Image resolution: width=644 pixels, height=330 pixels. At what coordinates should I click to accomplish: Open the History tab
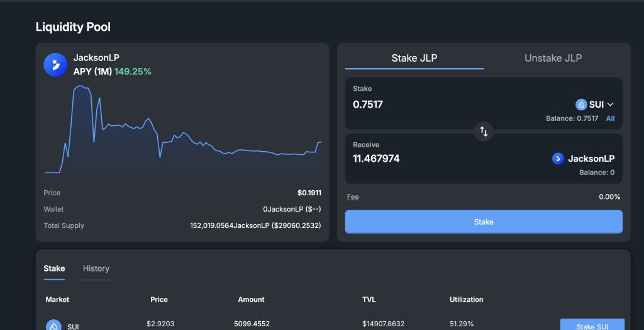(96, 268)
